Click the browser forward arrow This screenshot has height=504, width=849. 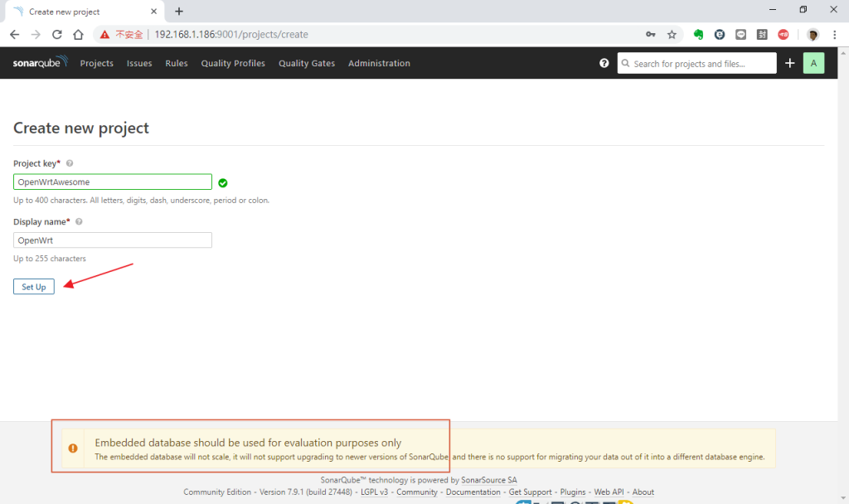pyautogui.click(x=36, y=35)
